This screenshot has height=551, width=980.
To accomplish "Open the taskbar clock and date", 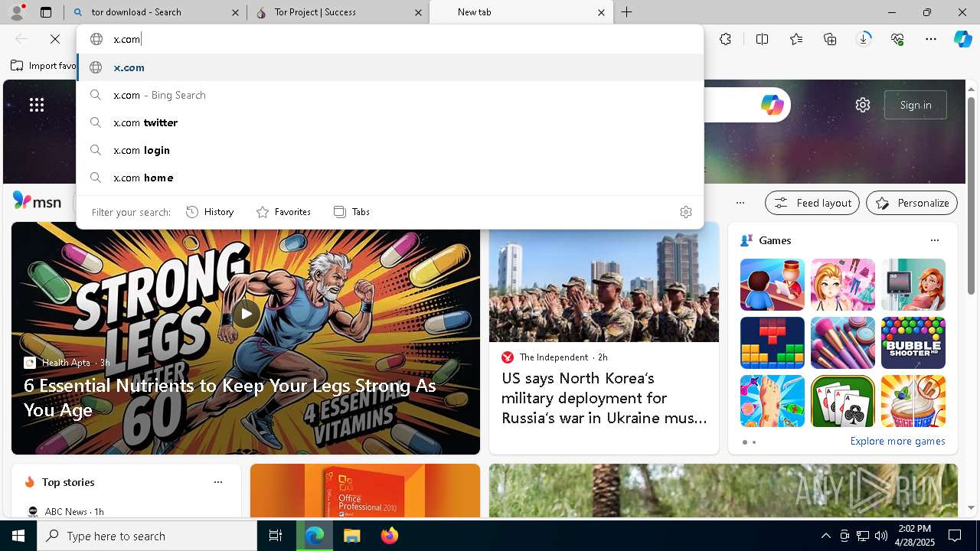I will point(914,536).
